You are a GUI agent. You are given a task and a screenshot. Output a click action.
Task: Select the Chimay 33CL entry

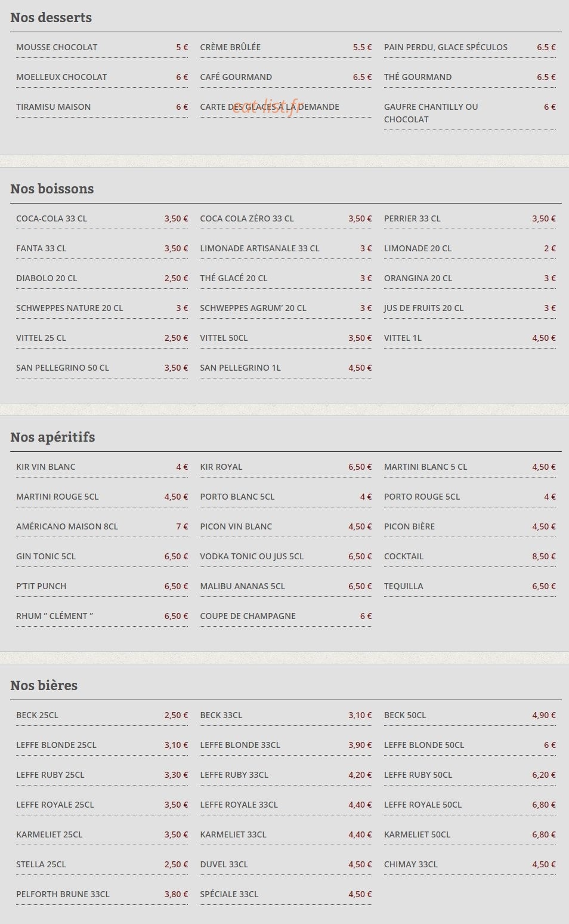pos(470,864)
